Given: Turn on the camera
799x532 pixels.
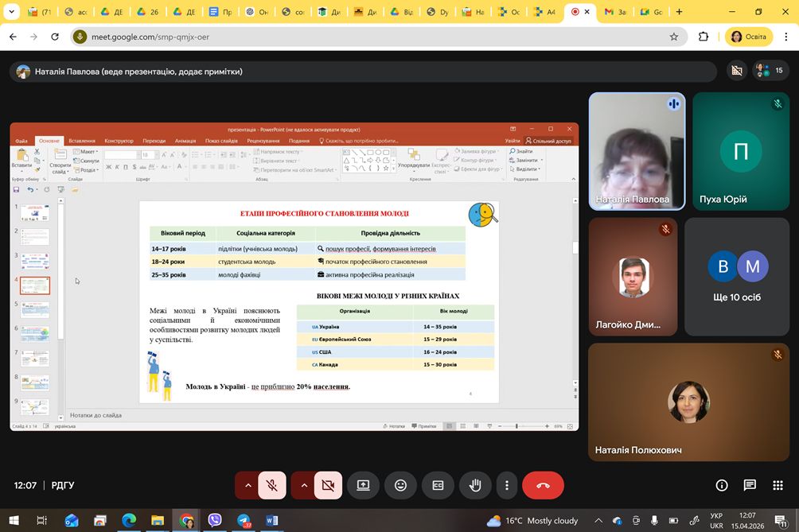Looking at the screenshot, I should click(328, 485).
